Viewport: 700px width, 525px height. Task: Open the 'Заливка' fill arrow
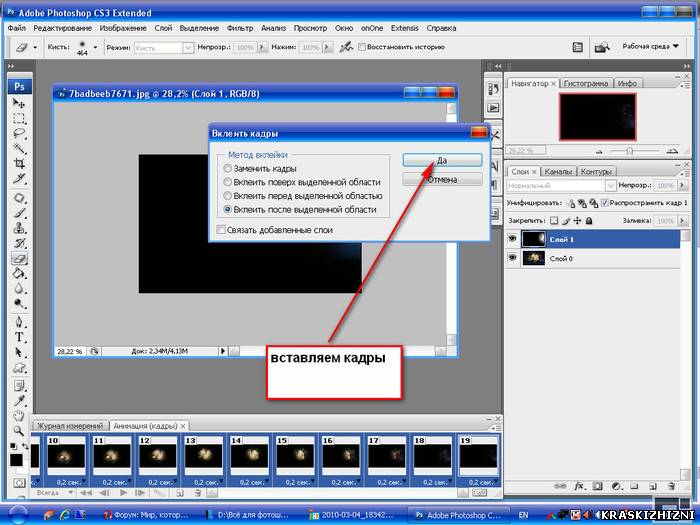click(x=683, y=221)
